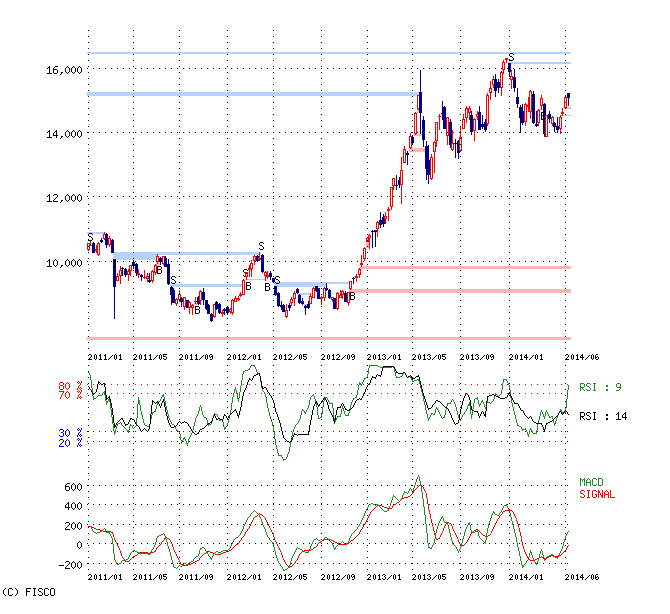Click the 80 % RSI overbought label
The height and width of the screenshot is (614, 670).
[69, 386]
